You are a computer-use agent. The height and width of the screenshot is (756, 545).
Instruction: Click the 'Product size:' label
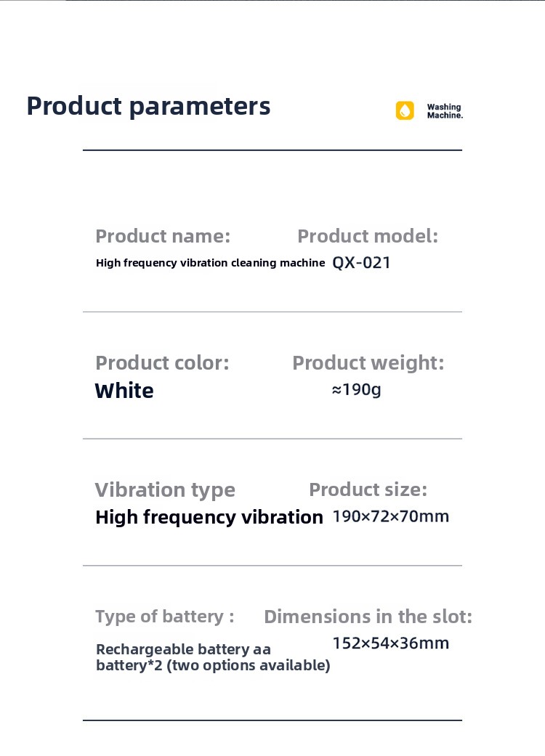point(368,489)
